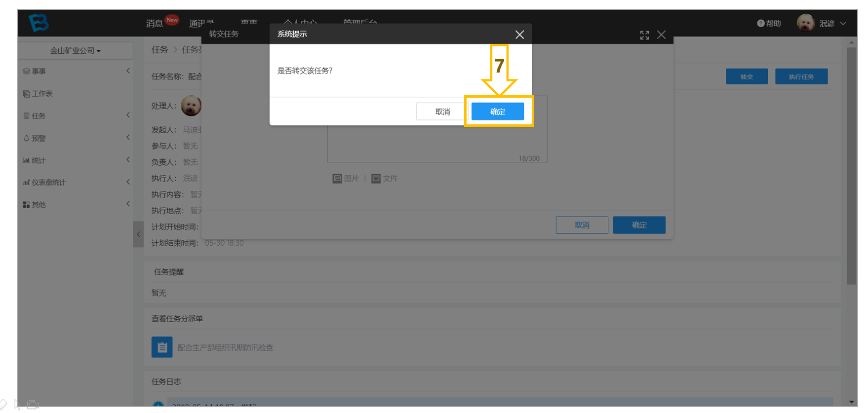This screenshot has height=413, width=868.
Task: Confirm the transfer with blue 确定 in prompt
Action: 498,112
